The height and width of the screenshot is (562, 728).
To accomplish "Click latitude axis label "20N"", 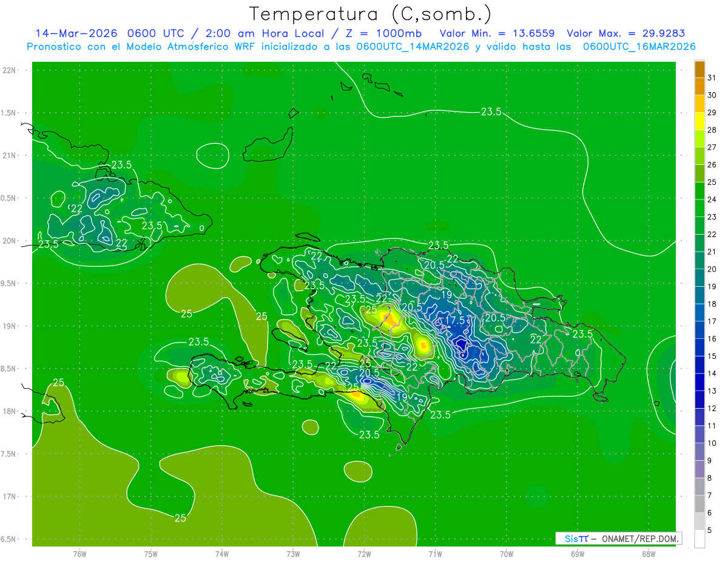I will pyautogui.click(x=8, y=241).
